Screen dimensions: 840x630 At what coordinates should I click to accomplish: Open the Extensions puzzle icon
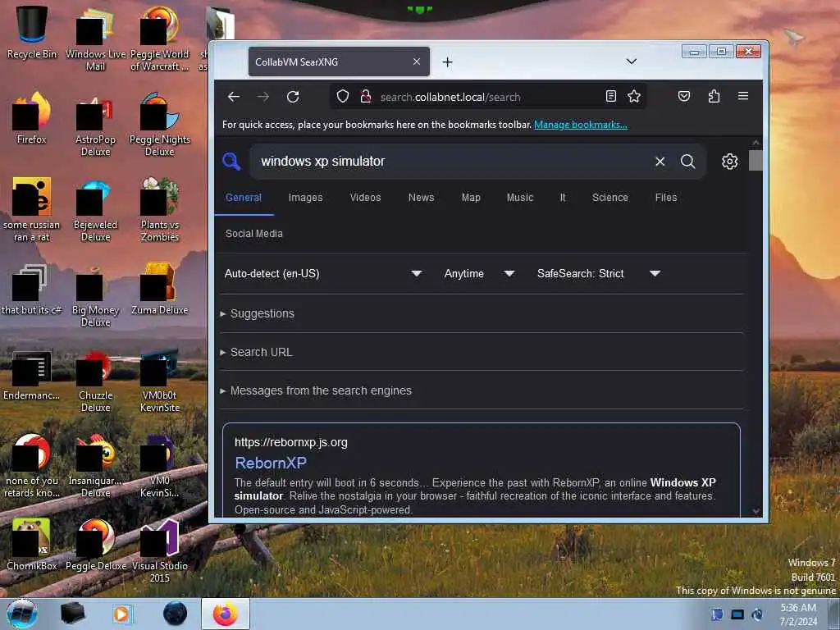[x=714, y=97]
